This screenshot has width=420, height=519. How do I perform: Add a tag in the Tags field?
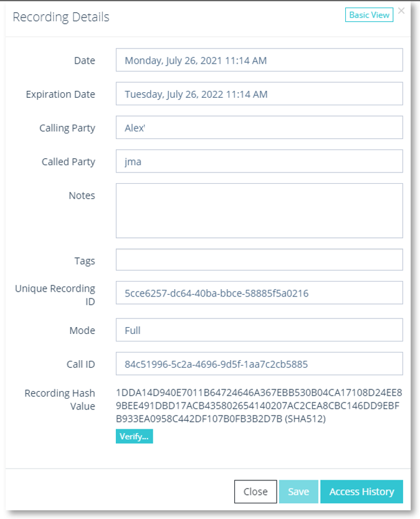point(259,260)
